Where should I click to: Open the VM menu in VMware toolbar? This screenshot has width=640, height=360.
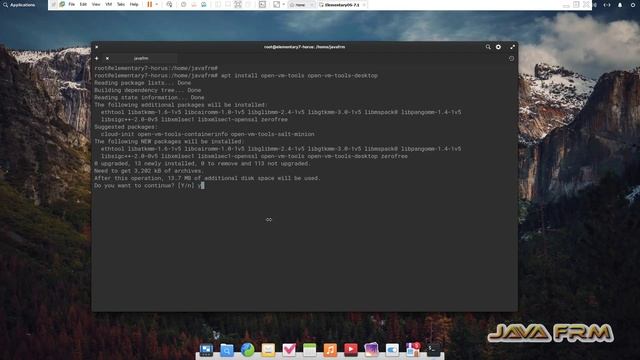click(109, 4)
